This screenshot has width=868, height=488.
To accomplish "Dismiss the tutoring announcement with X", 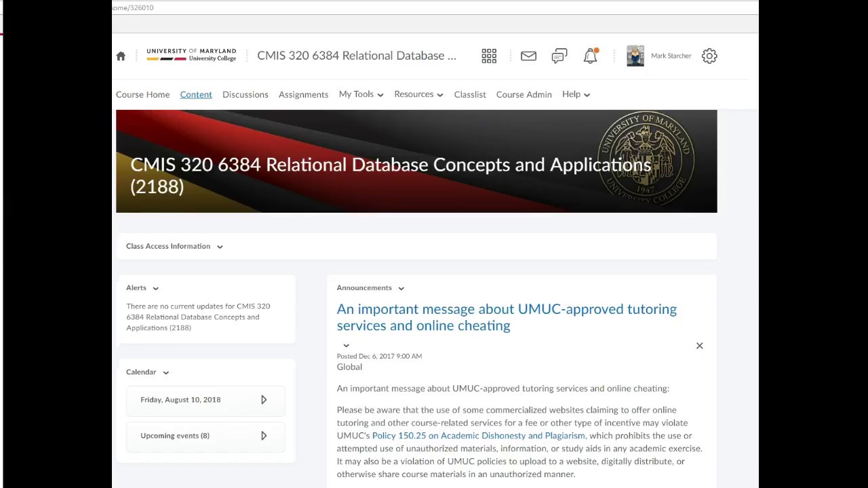I will pyautogui.click(x=699, y=346).
